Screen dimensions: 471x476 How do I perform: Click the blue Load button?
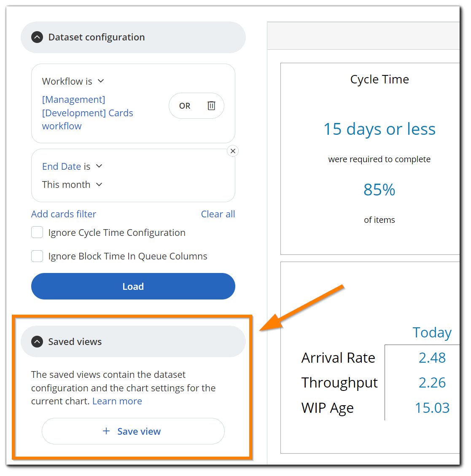click(x=133, y=286)
